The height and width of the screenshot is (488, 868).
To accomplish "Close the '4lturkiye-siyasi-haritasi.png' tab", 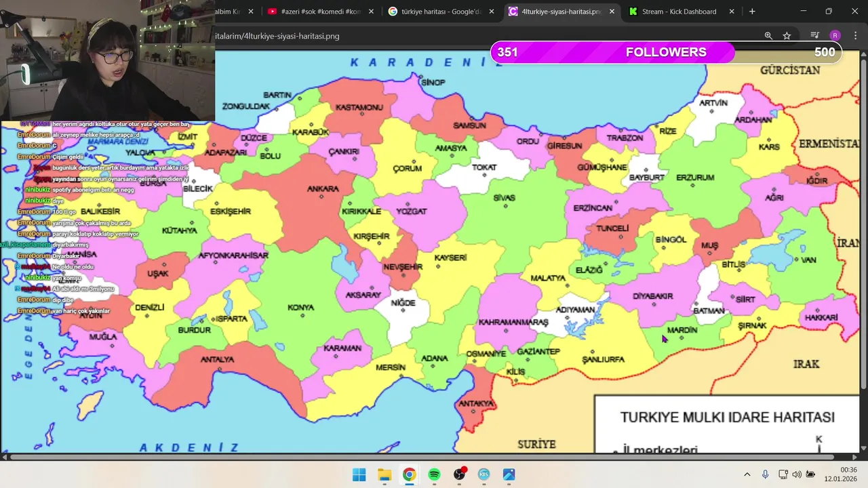I will click(x=612, y=12).
